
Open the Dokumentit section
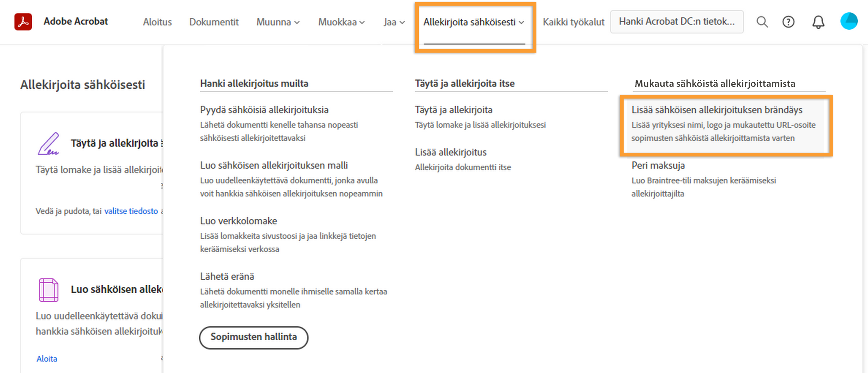(214, 22)
